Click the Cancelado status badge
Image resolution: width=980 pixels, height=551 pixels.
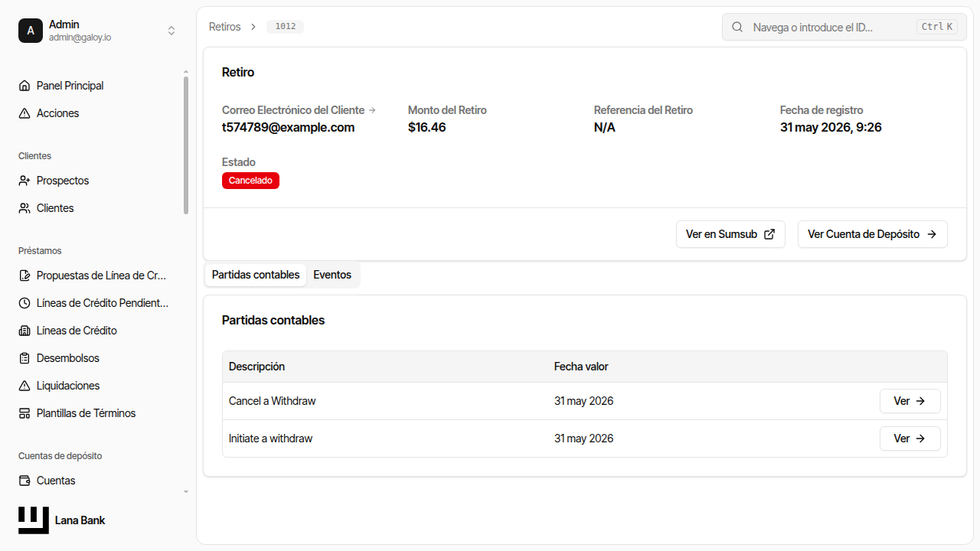250,181
